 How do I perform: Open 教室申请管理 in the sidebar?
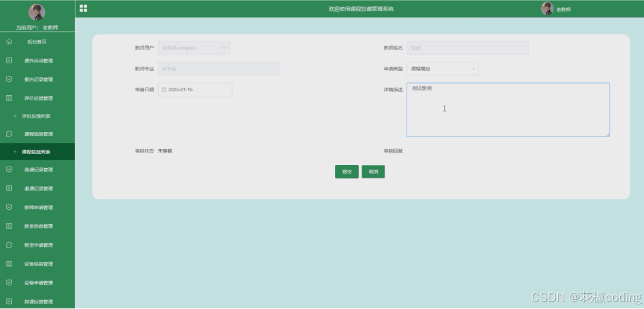click(37, 245)
